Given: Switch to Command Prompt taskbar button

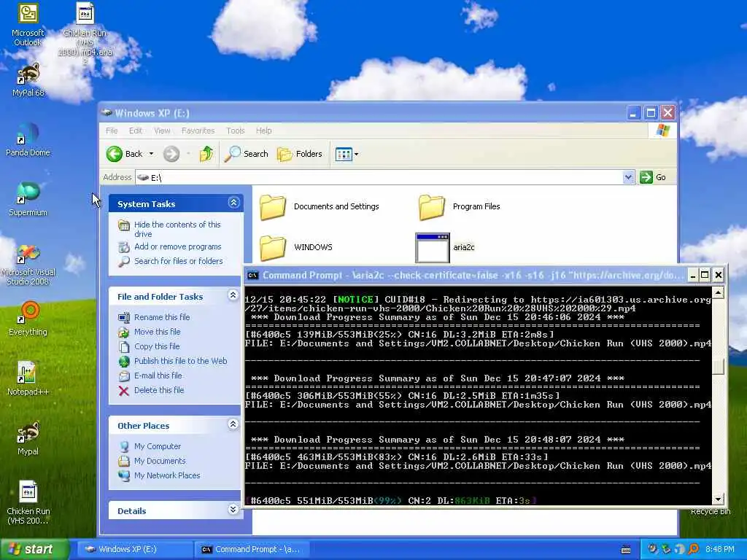Looking at the screenshot, I should (251, 549).
